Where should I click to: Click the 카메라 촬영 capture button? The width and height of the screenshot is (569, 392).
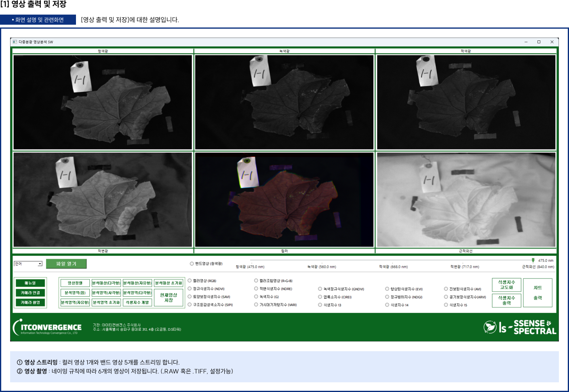point(30,302)
